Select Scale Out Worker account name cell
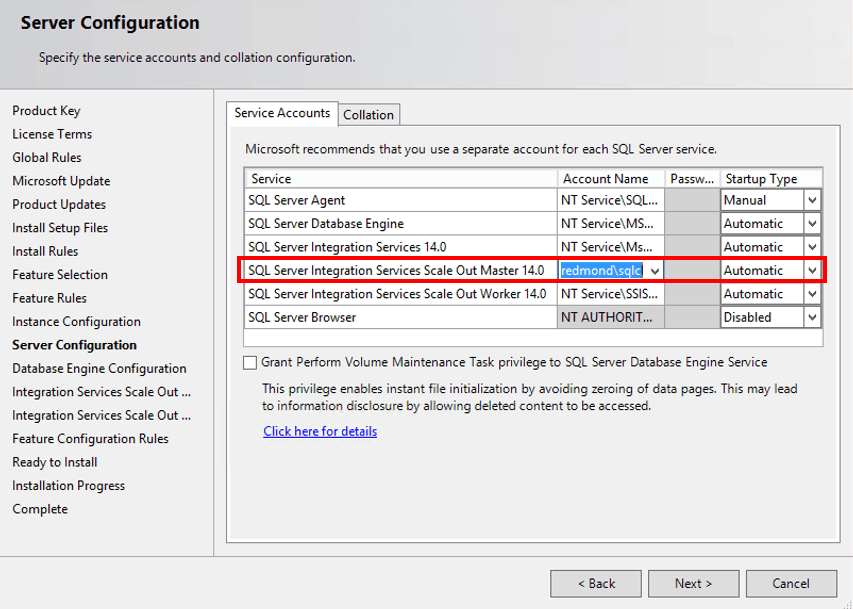 point(610,294)
